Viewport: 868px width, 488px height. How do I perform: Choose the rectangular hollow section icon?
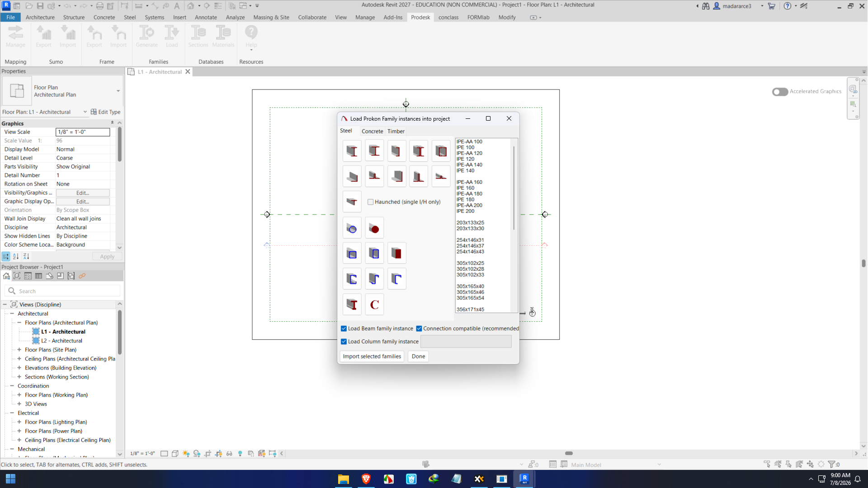click(374, 253)
